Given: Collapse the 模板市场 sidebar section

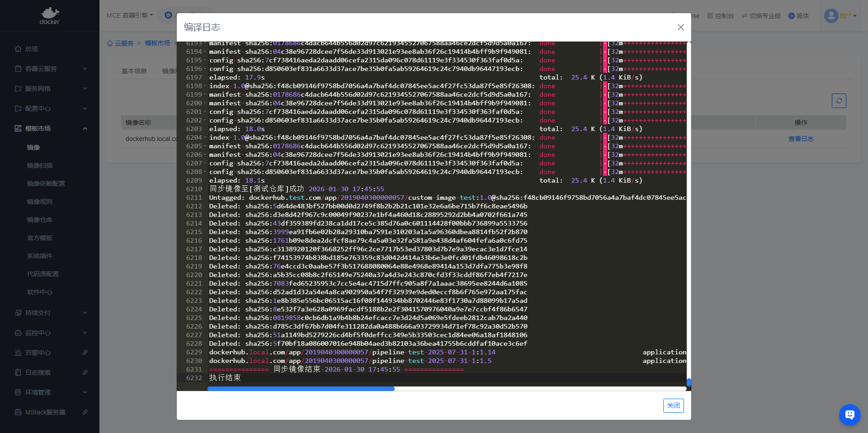Looking at the screenshot, I should click(x=85, y=128).
